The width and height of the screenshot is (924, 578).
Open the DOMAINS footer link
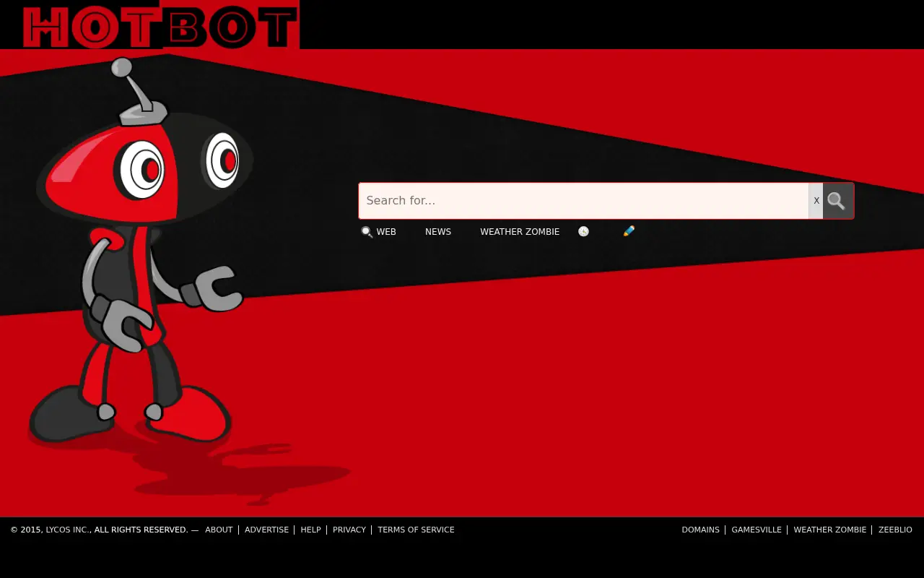click(x=700, y=530)
